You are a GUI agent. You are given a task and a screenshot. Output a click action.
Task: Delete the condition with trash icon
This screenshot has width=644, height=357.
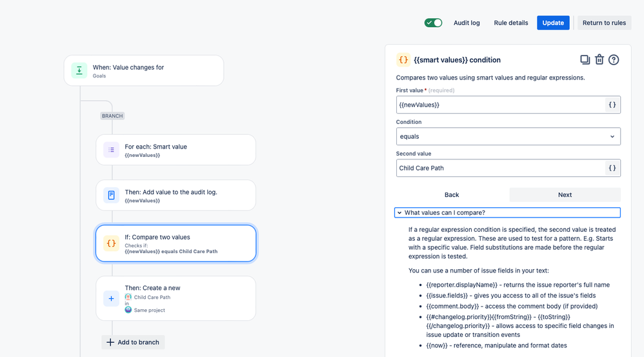599,60
